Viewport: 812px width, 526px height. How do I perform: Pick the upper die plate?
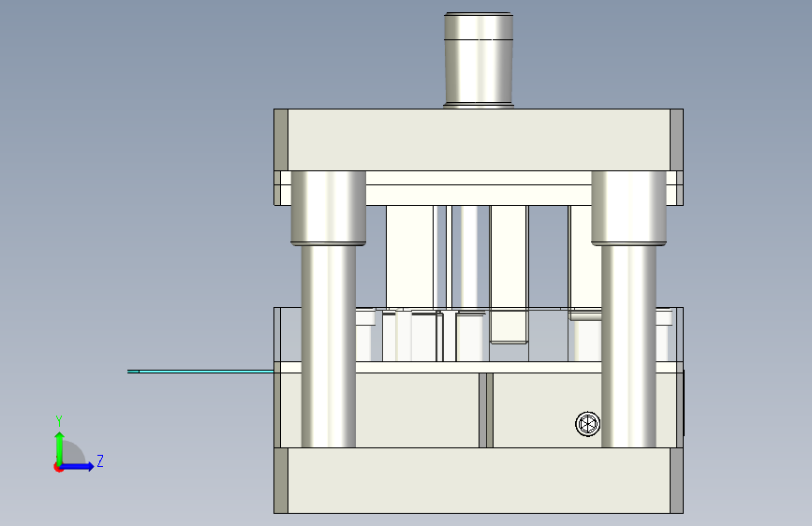click(x=479, y=139)
